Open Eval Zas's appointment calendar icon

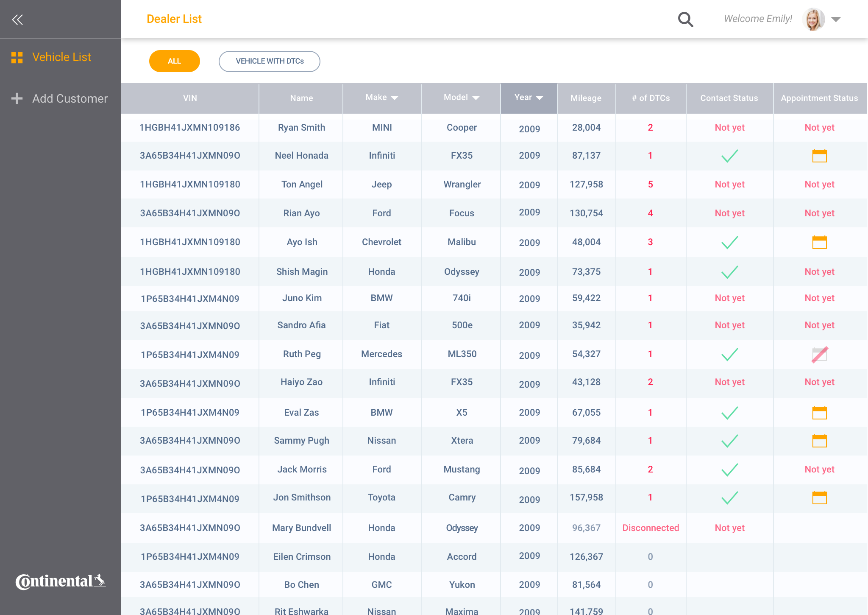(x=819, y=413)
